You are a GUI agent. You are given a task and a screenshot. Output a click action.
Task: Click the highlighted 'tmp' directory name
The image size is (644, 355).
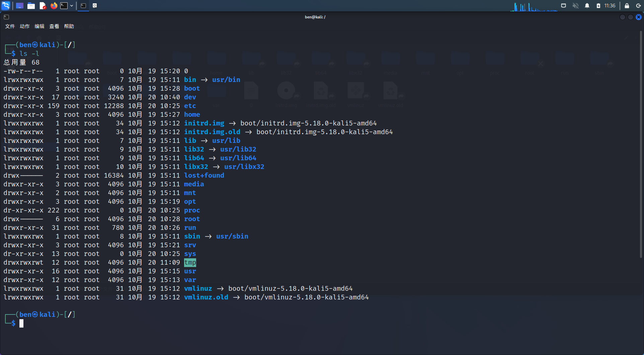[x=190, y=262]
